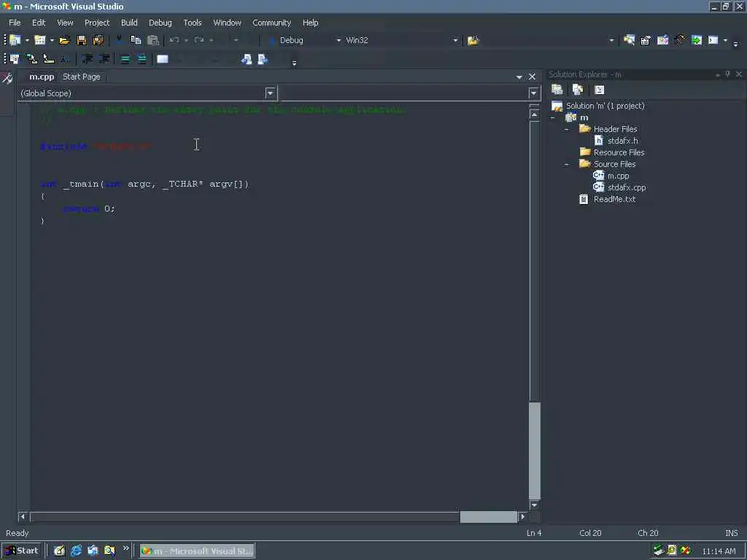Screen dimensions: 747x560
Task: Click the editor vertical scrollbar thumb
Action: [x=534, y=451]
